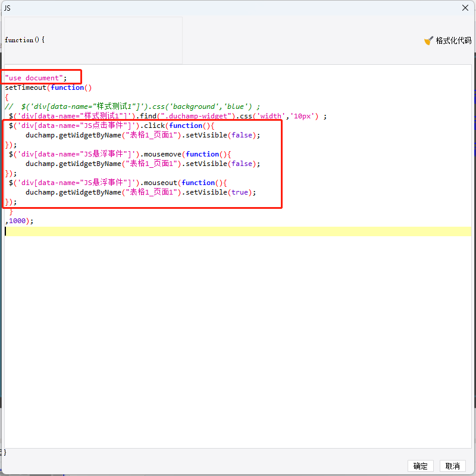Click the ,1000); timeout delay line

point(19,221)
